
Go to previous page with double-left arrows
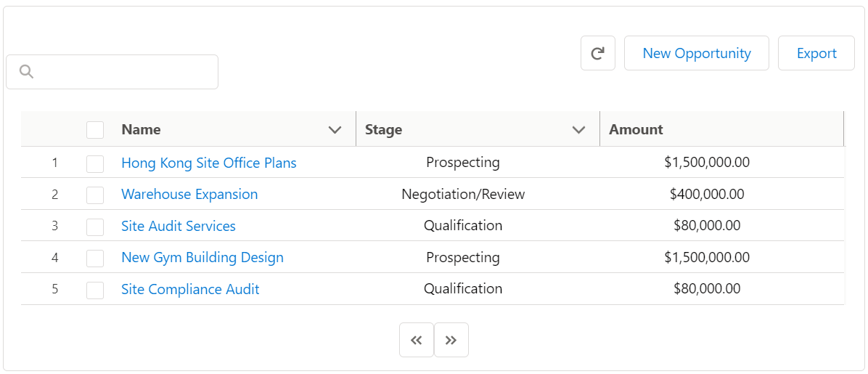[417, 340]
